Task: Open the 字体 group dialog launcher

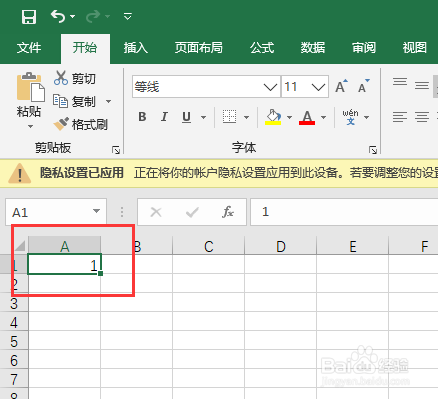Action: [x=373, y=150]
